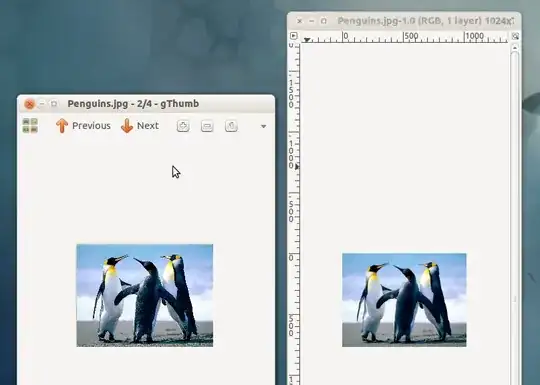Zoom out with gThumb's minus icon
Image resolution: width=540 pixels, height=385 pixels.
(x=207, y=126)
